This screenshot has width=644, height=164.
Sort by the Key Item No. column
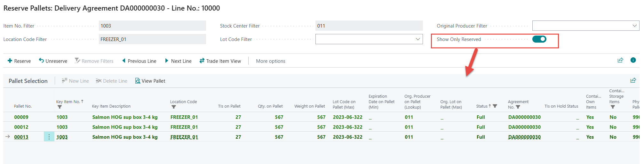click(x=68, y=102)
